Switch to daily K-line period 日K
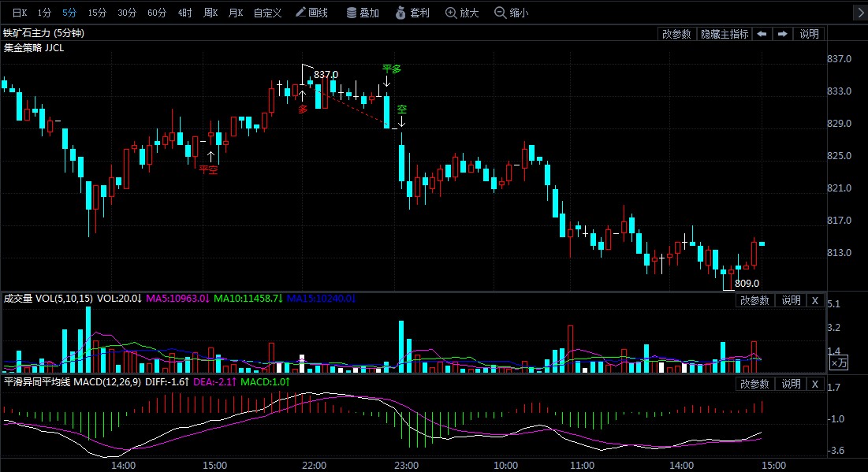This screenshot has width=868, height=472. point(20,13)
